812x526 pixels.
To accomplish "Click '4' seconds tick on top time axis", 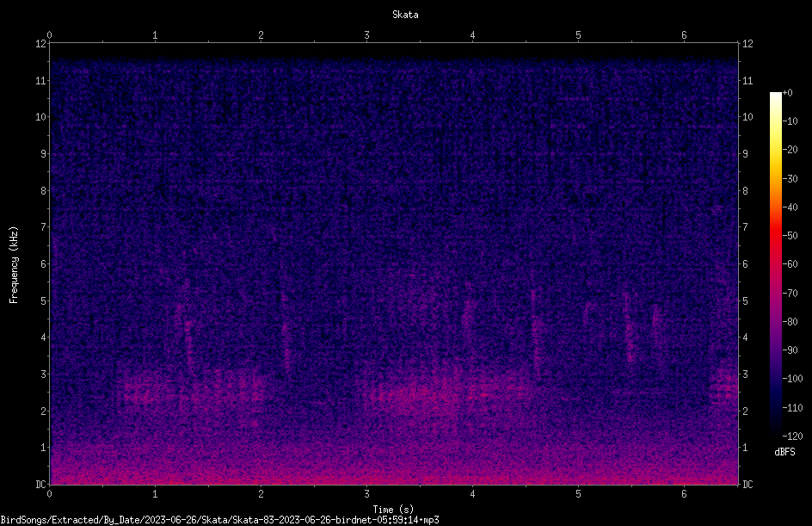I will click(472, 35).
